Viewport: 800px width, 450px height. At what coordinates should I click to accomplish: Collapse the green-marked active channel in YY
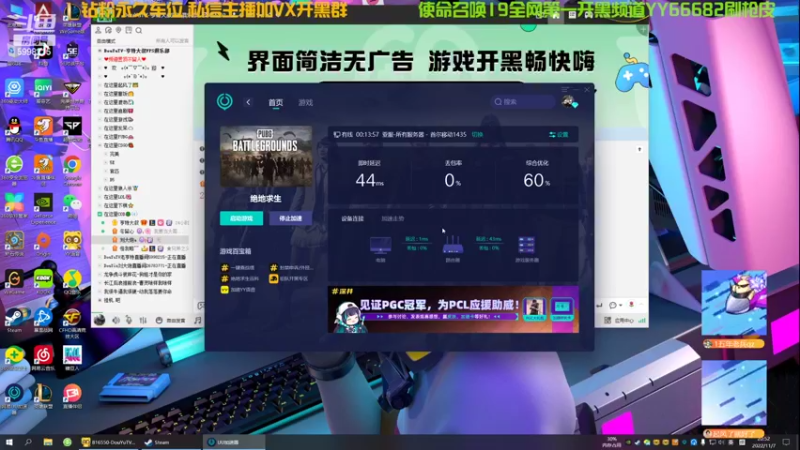[x=100, y=214]
